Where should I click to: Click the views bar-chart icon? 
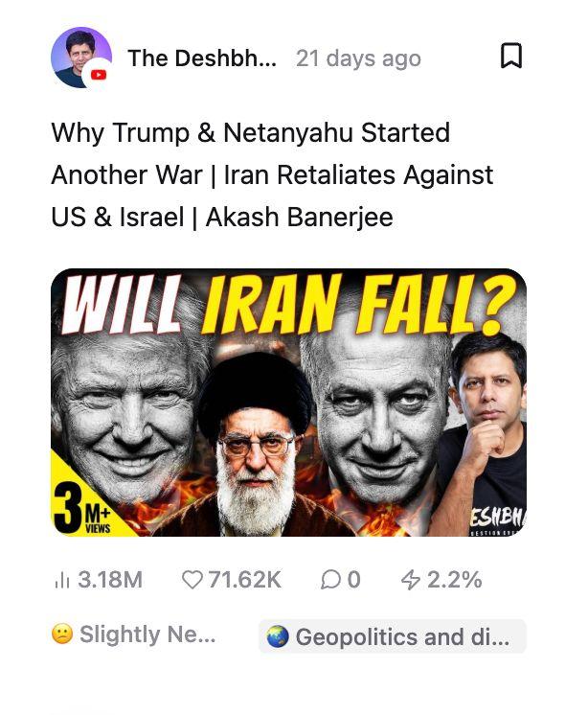pos(62,581)
